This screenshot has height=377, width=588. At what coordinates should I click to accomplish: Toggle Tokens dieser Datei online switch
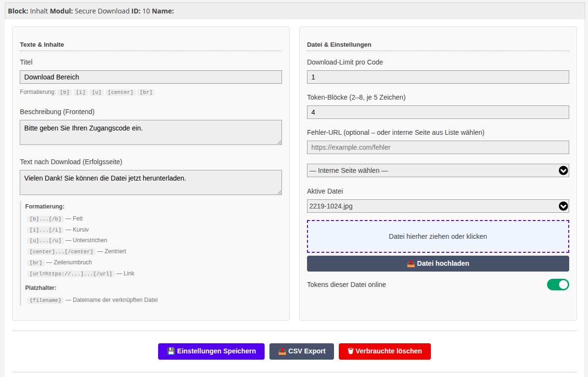pos(558,285)
